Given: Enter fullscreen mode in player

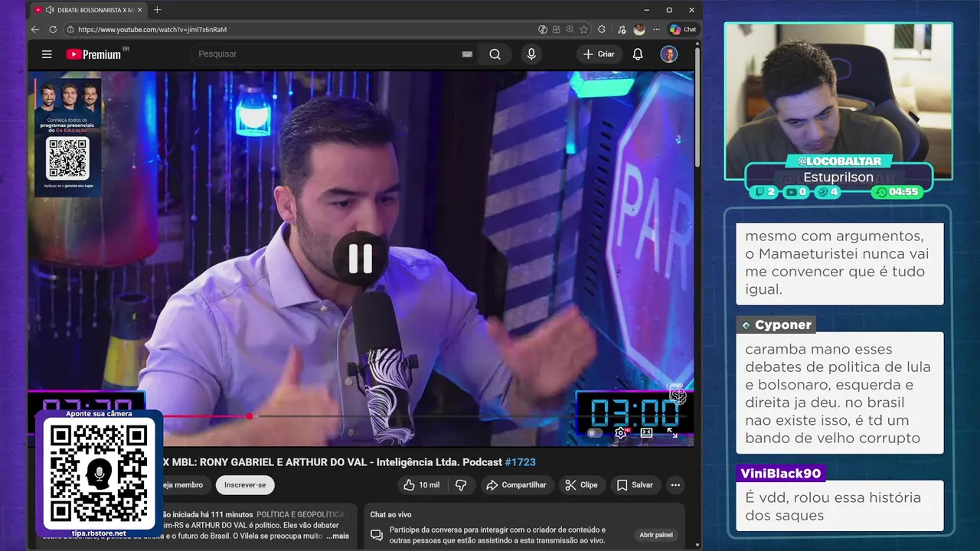Looking at the screenshot, I should (x=671, y=433).
